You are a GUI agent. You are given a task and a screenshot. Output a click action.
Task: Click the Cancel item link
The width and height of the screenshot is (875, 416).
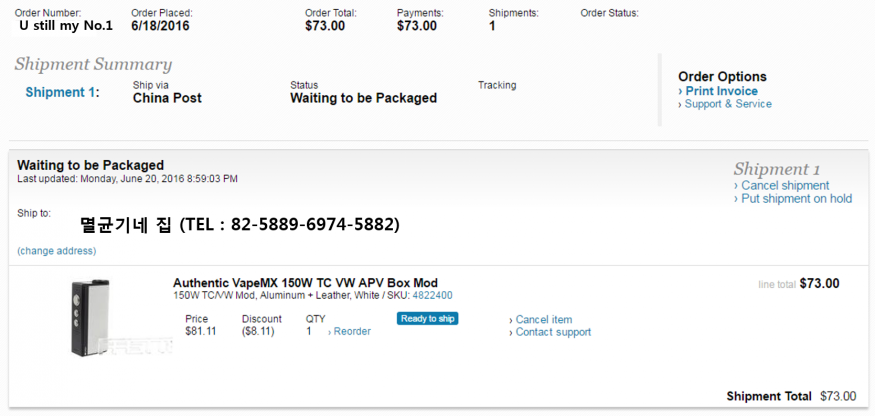tap(544, 320)
